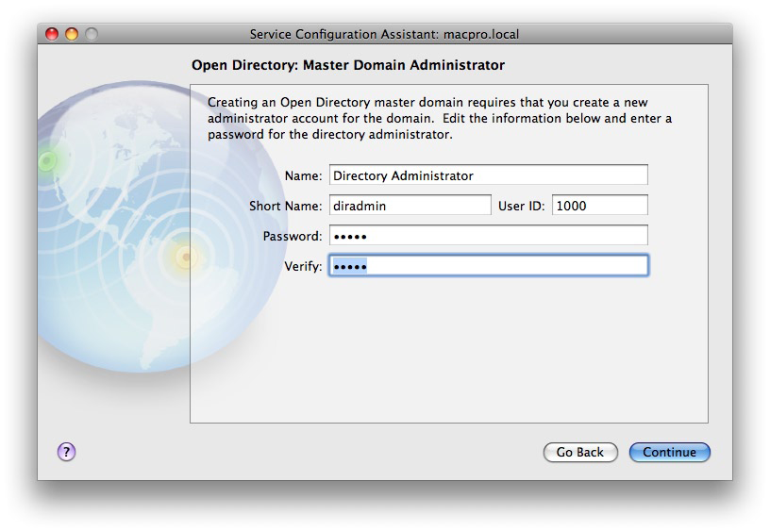
Task: Click the Password: label
Action: [293, 236]
